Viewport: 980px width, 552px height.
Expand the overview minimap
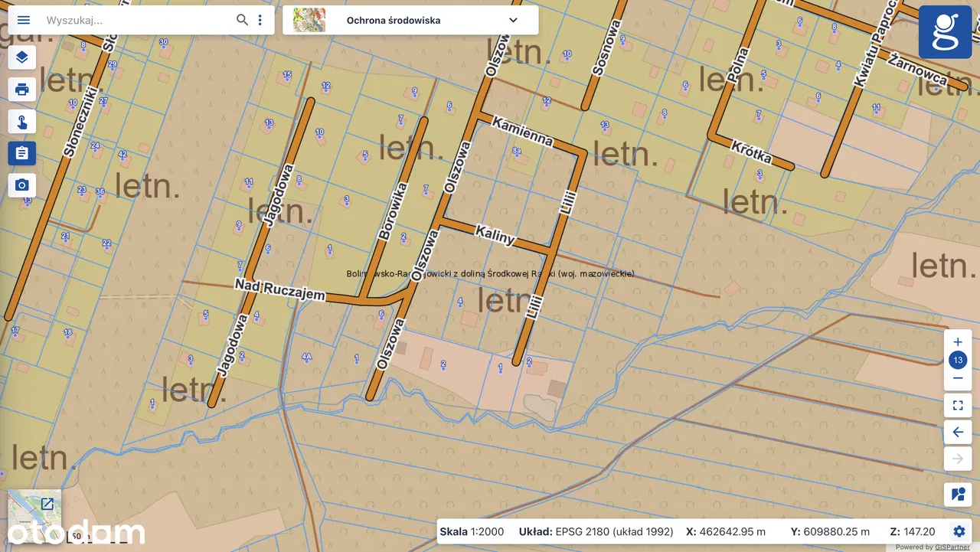tap(47, 504)
